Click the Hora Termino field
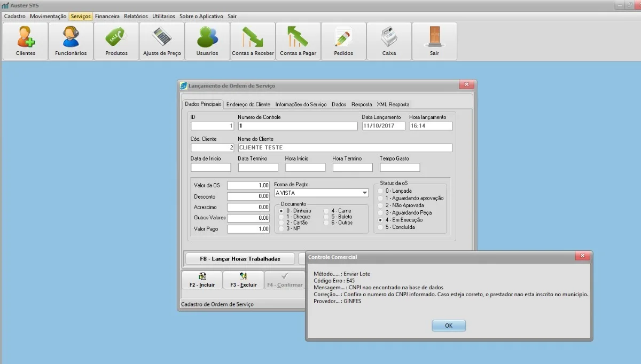This screenshot has width=641, height=364. 353,168
